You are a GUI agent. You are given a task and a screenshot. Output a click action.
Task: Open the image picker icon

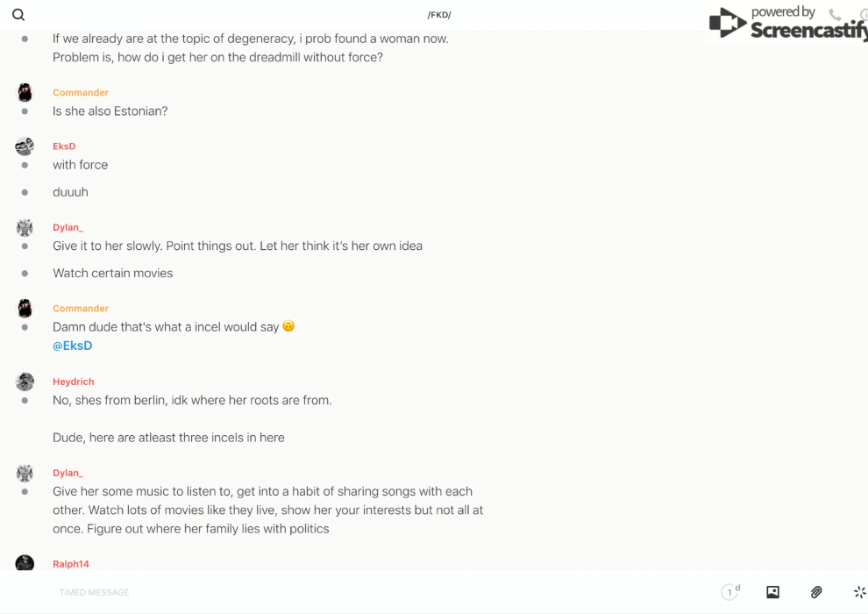pos(772,592)
